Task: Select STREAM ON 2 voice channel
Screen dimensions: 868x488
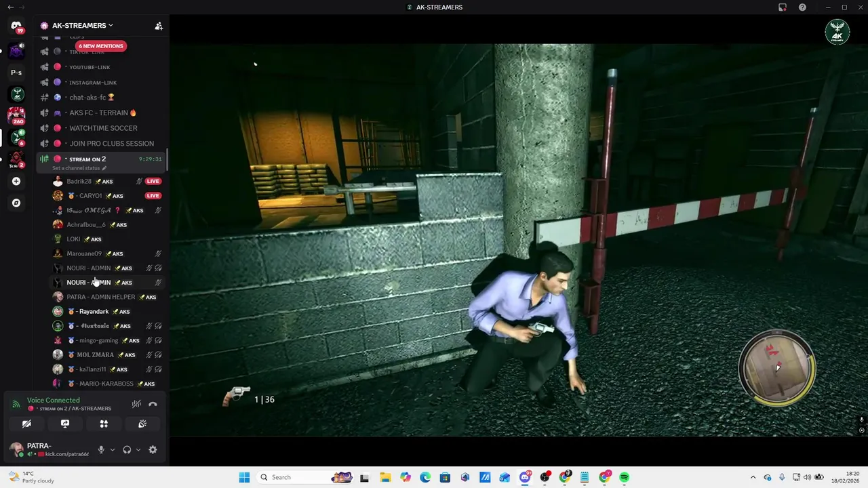Action: coord(87,159)
